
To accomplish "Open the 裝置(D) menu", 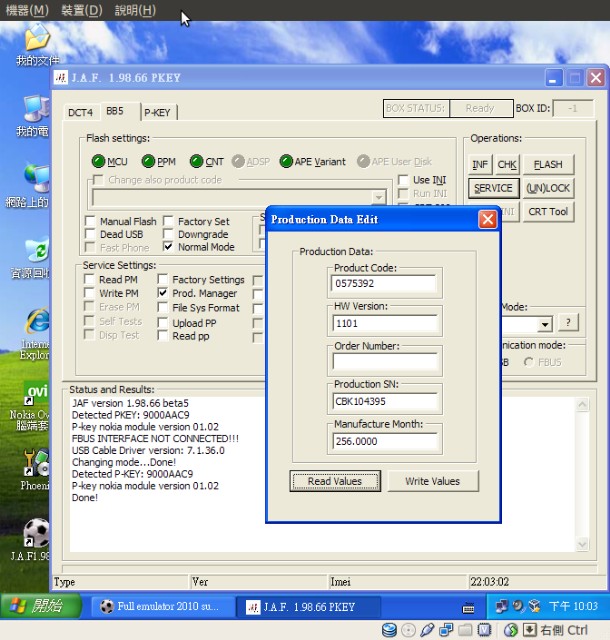I will (81, 10).
